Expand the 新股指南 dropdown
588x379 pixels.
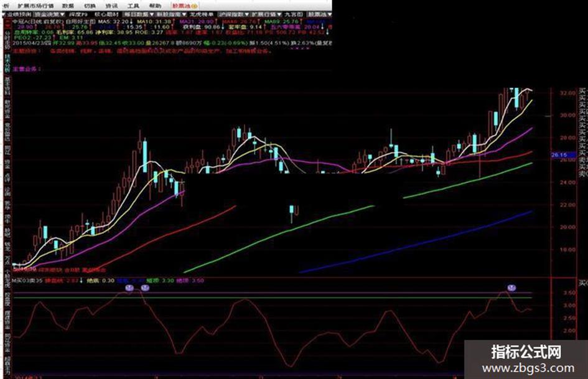171,14
